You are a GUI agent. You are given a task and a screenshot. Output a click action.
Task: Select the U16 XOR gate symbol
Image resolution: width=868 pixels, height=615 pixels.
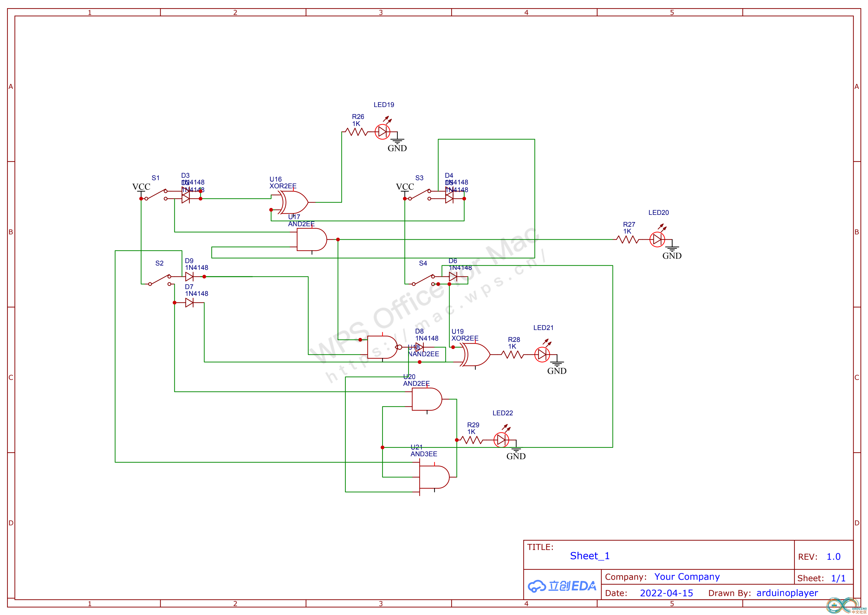point(293,202)
